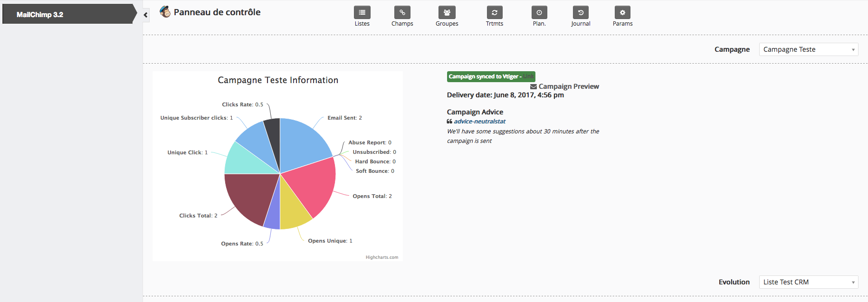Open the Groupes people icon
Image resolution: width=868 pixels, height=302 pixels.
447,13
